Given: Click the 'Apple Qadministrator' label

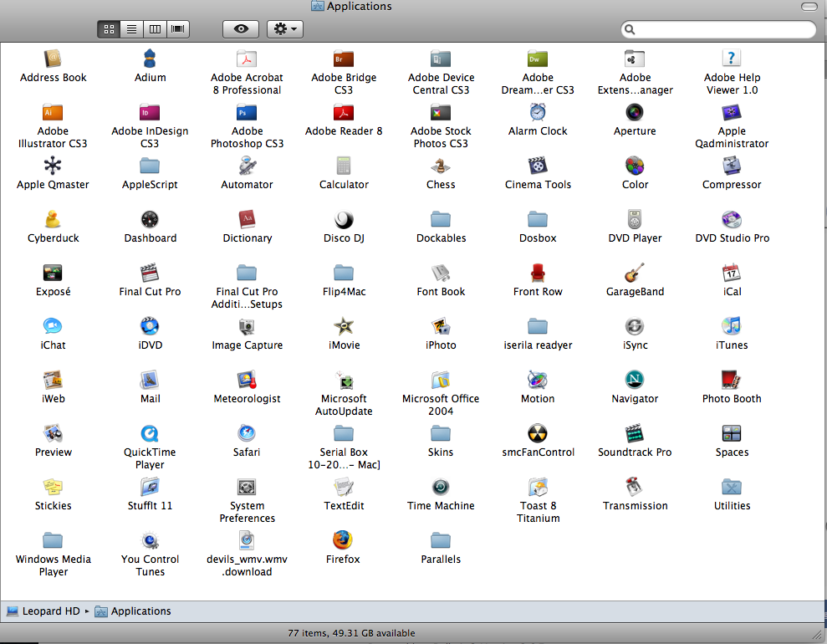Looking at the screenshot, I should click(732, 137).
